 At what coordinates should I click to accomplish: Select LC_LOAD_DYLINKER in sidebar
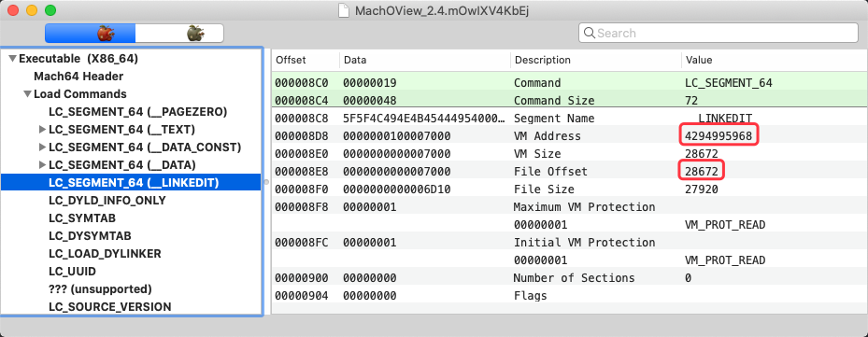coord(105,253)
